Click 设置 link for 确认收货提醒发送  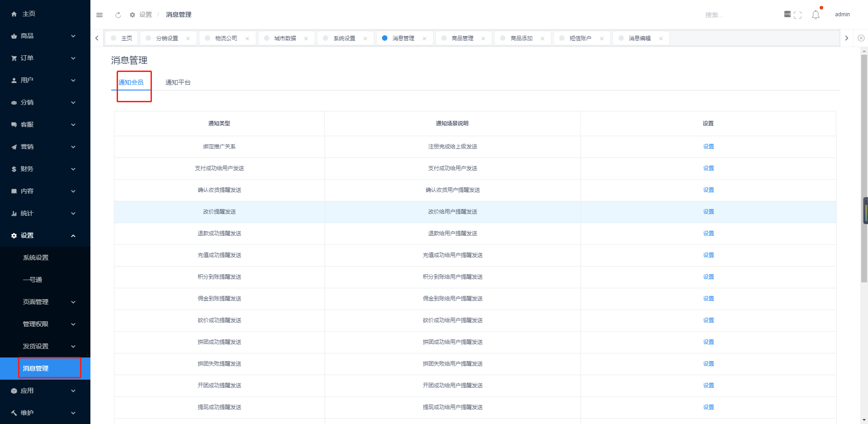(708, 190)
